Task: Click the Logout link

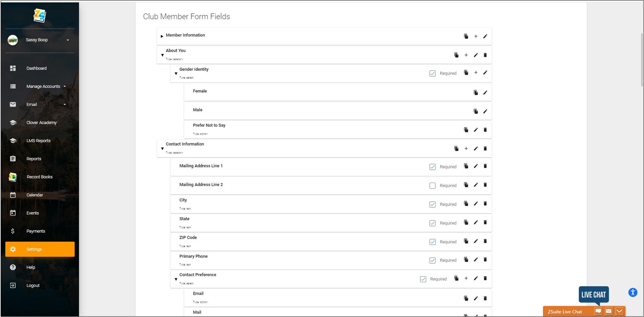Action: pyautogui.click(x=33, y=285)
